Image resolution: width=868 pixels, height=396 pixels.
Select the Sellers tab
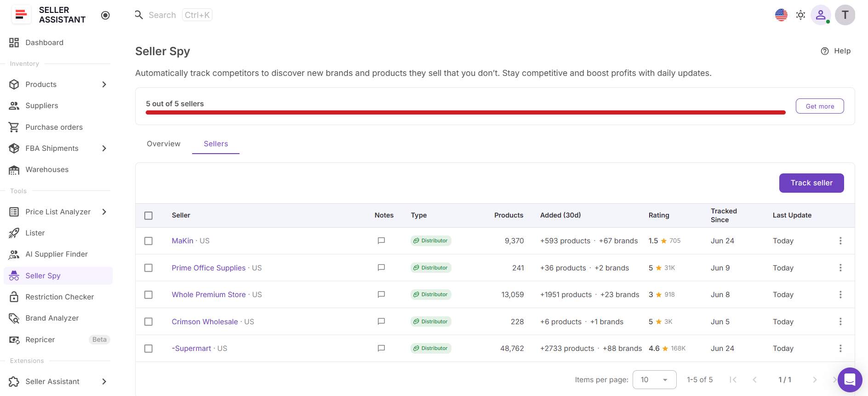coord(216,144)
